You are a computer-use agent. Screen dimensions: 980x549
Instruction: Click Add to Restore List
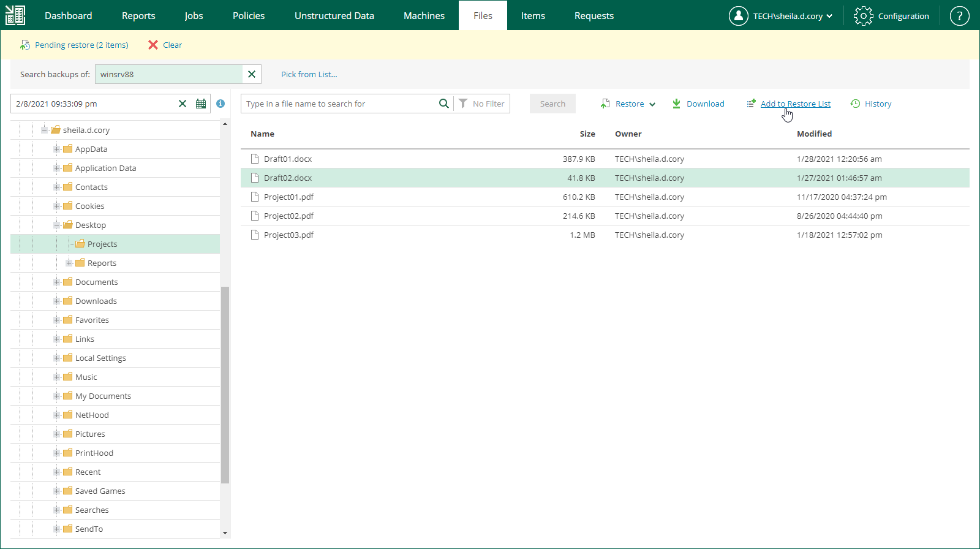[x=795, y=104]
